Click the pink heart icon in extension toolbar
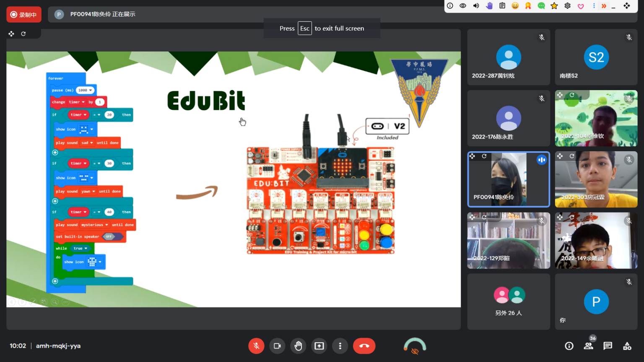644x362 pixels. pos(581,6)
